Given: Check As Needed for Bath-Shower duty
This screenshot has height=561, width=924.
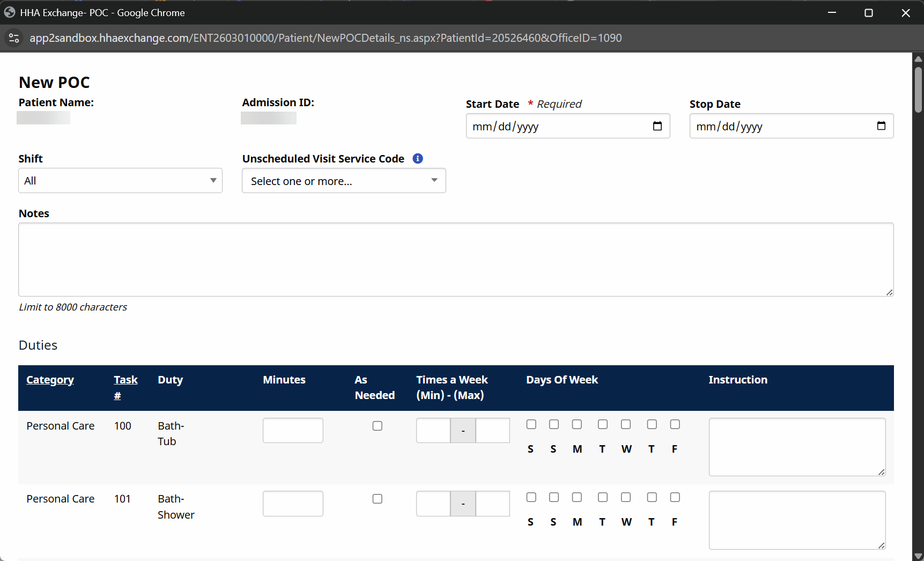Looking at the screenshot, I should pyautogui.click(x=378, y=499).
